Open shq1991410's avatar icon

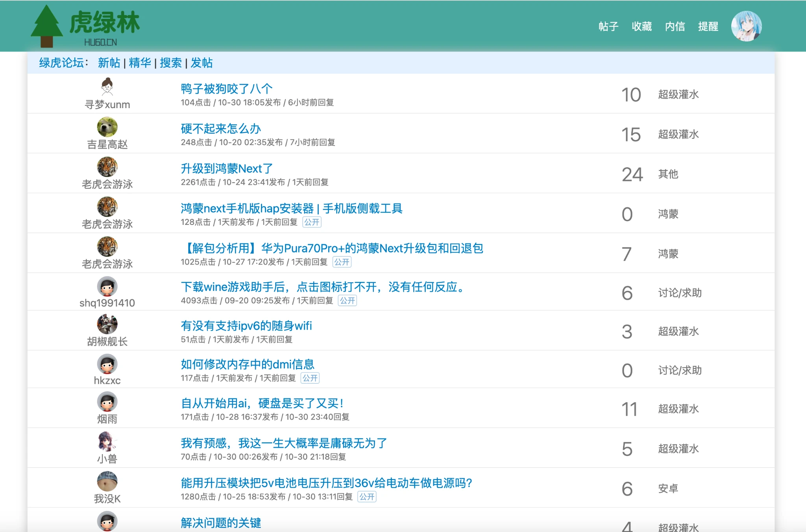point(107,286)
